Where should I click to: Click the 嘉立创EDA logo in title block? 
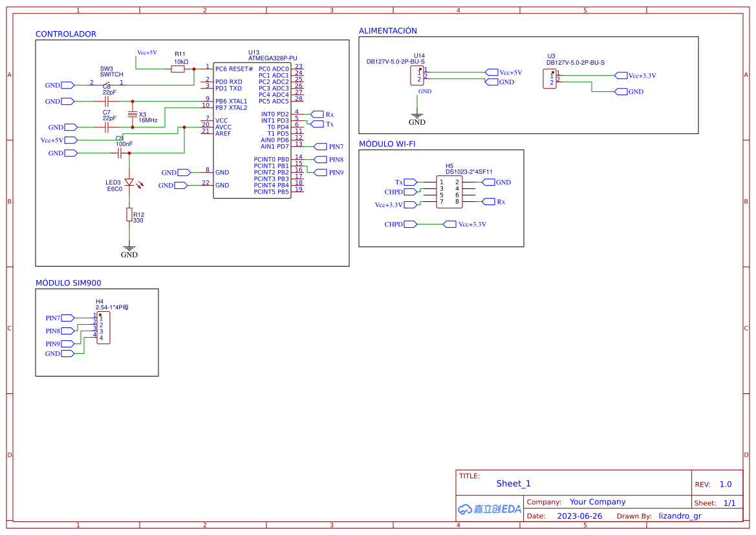[x=490, y=509]
